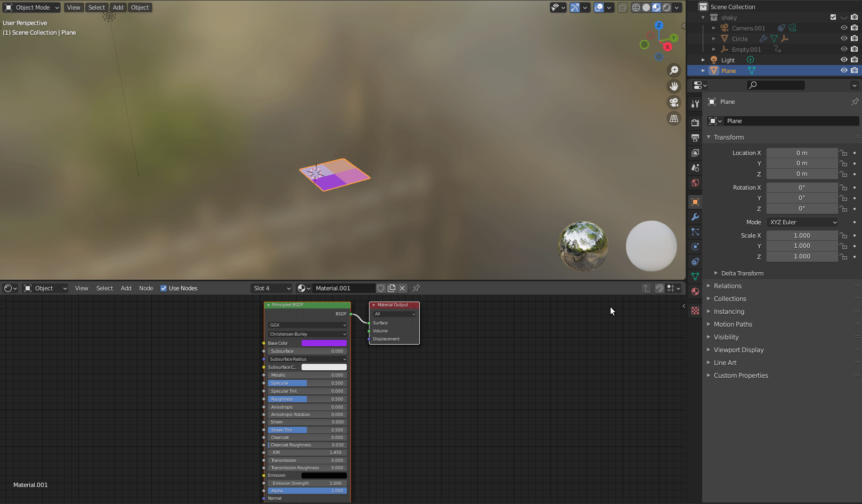Expand the Relations panel
This screenshot has width=862, height=504.
pyautogui.click(x=727, y=286)
